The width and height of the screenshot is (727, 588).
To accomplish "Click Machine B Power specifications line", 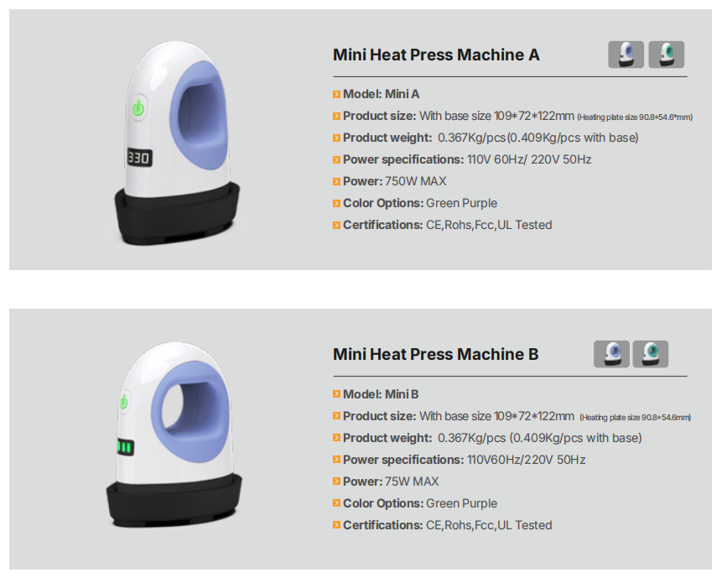I will coord(464,460).
